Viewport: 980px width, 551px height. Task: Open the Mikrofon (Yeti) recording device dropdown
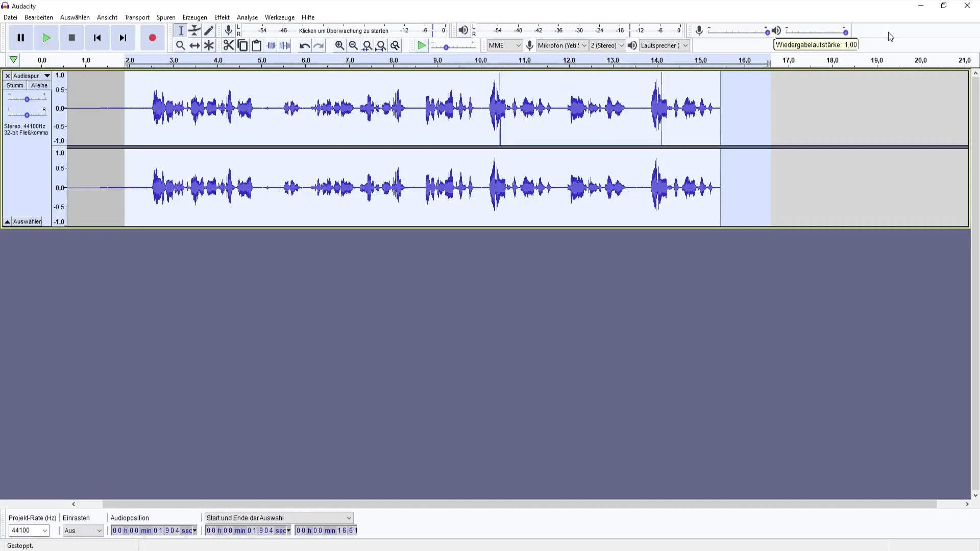pyautogui.click(x=562, y=45)
